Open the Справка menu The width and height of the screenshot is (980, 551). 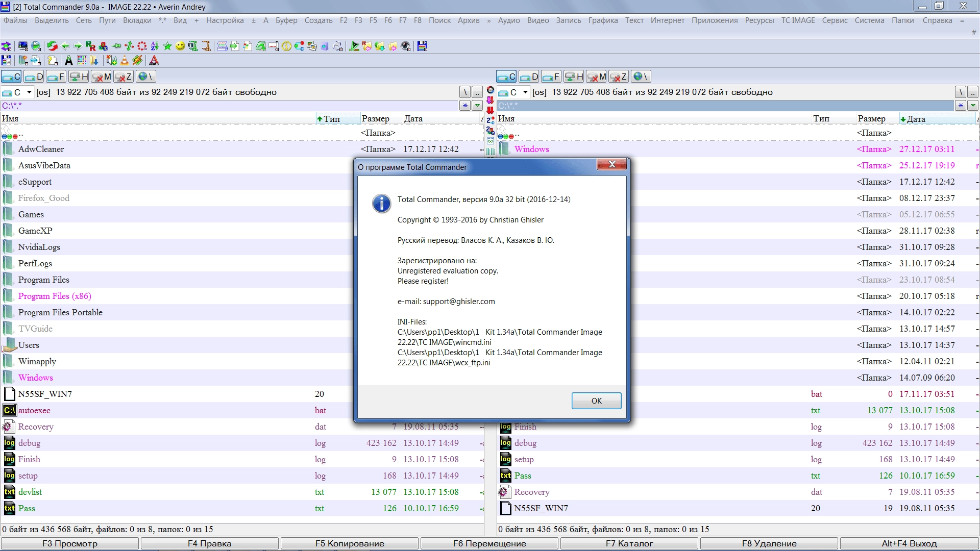[937, 20]
